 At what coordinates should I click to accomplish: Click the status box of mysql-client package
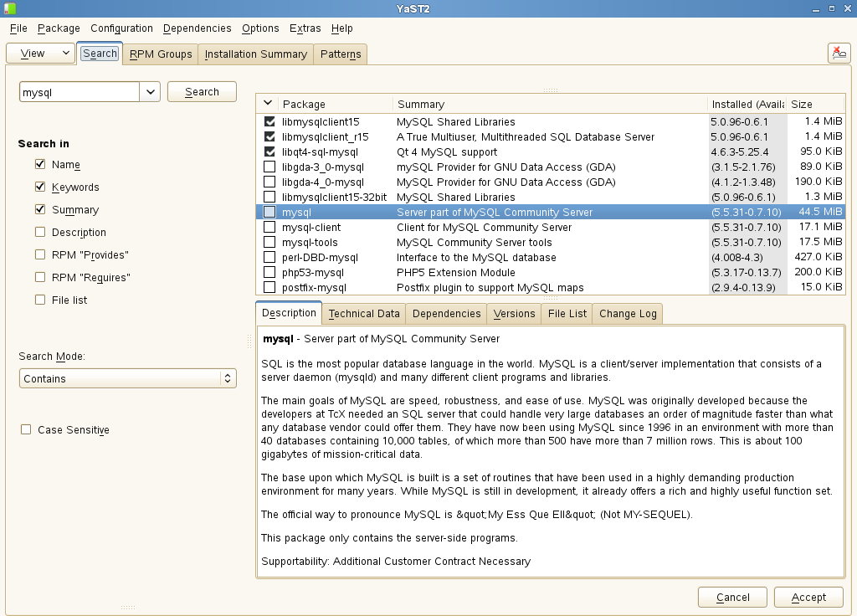[x=269, y=228]
